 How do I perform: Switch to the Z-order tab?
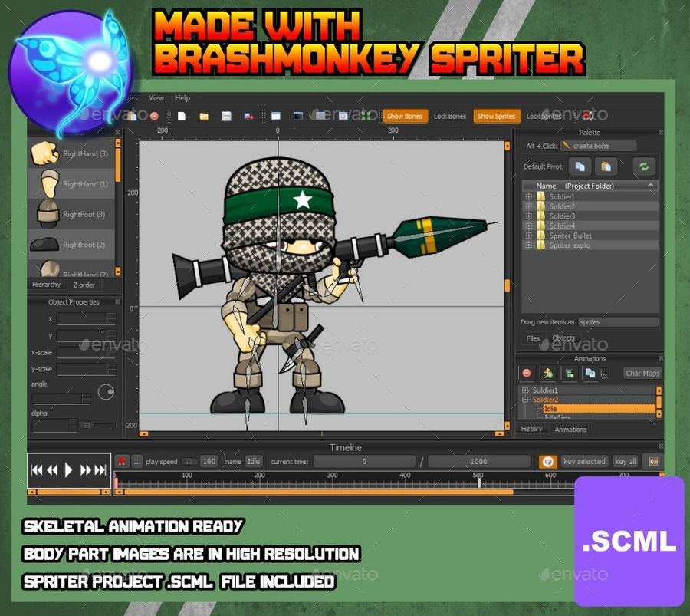click(x=84, y=285)
